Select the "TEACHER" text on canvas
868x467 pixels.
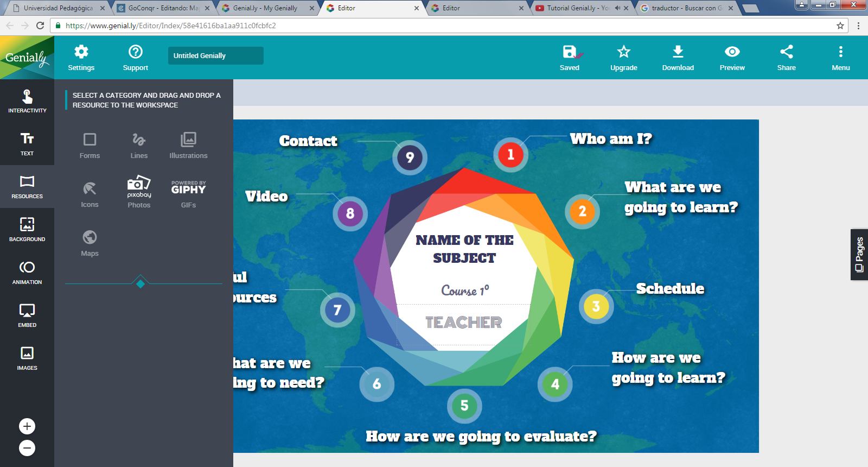[x=464, y=323]
